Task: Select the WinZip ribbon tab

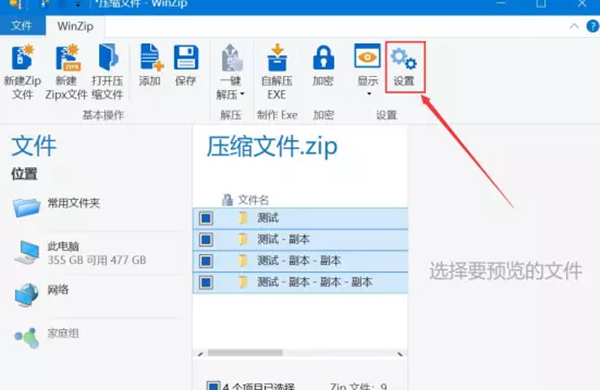Action: (75, 26)
